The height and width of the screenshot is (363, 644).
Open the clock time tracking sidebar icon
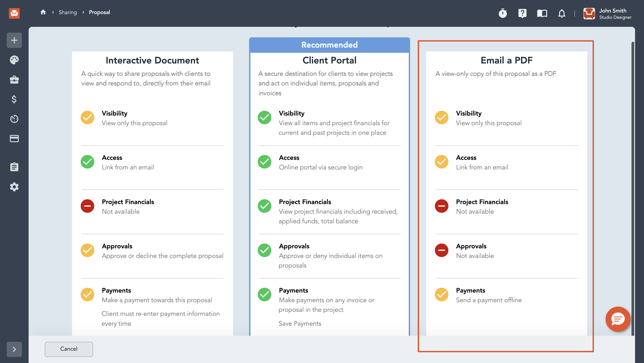pyautogui.click(x=14, y=119)
